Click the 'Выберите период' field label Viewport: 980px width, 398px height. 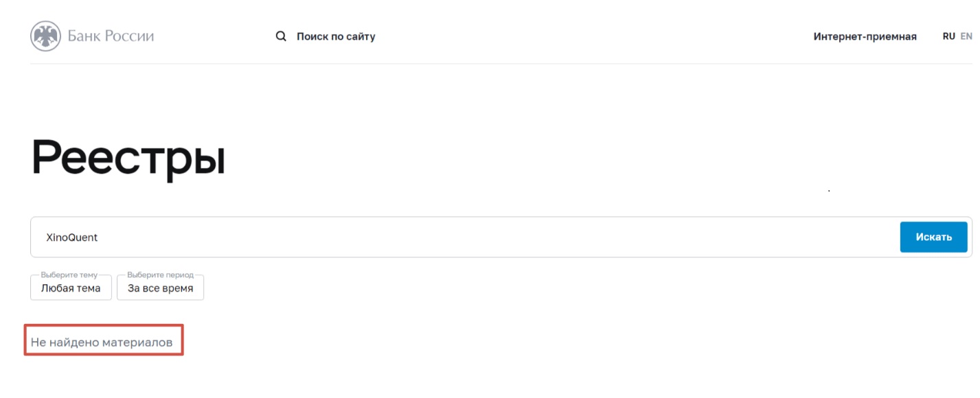(161, 274)
